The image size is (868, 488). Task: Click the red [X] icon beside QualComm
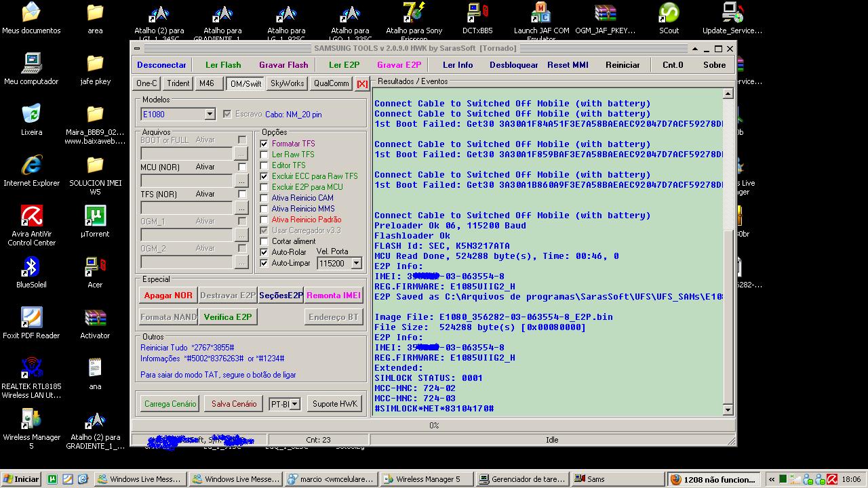pos(362,84)
